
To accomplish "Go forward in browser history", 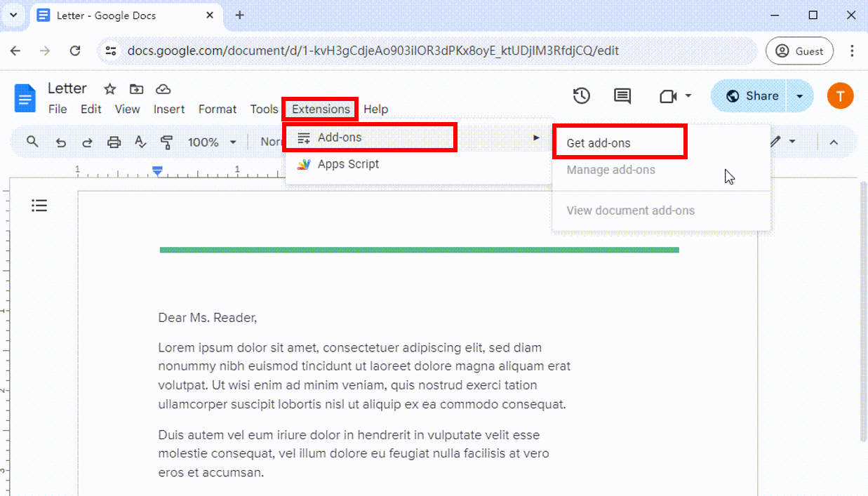I will coord(45,51).
